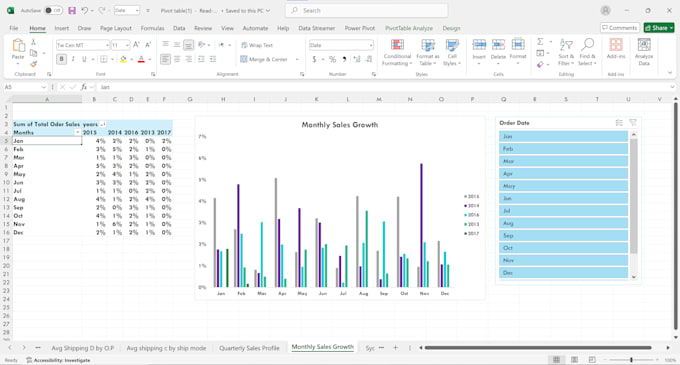Open Find & Select magnifier
The height and width of the screenshot is (365, 680).
tap(588, 52)
